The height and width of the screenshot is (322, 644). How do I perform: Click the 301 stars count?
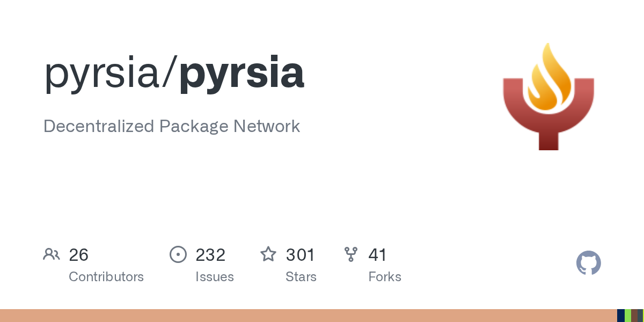point(300,255)
